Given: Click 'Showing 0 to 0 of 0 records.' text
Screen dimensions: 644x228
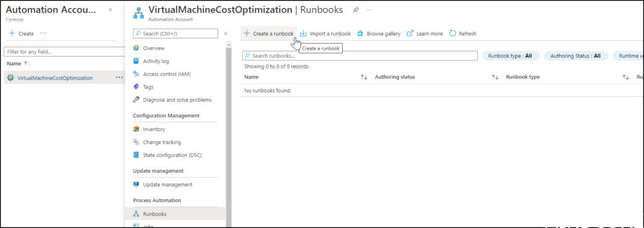Looking at the screenshot, I should click(x=277, y=66).
